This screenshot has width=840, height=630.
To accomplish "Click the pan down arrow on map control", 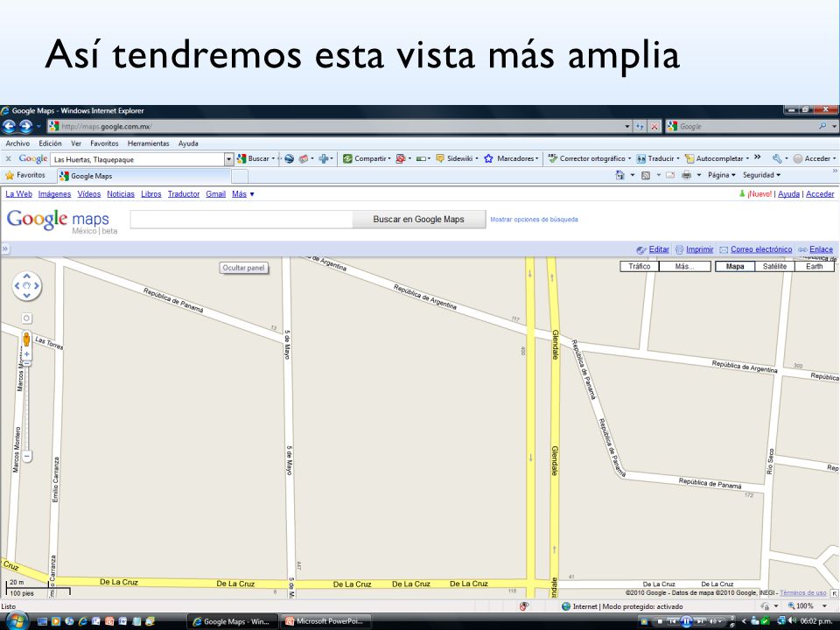I will tap(27, 295).
